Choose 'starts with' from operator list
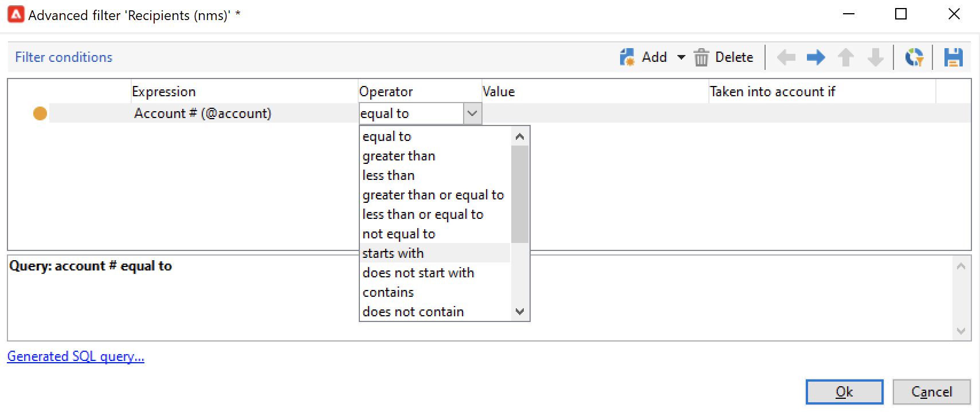This screenshot has height=412, width=980. pos(393,253)
